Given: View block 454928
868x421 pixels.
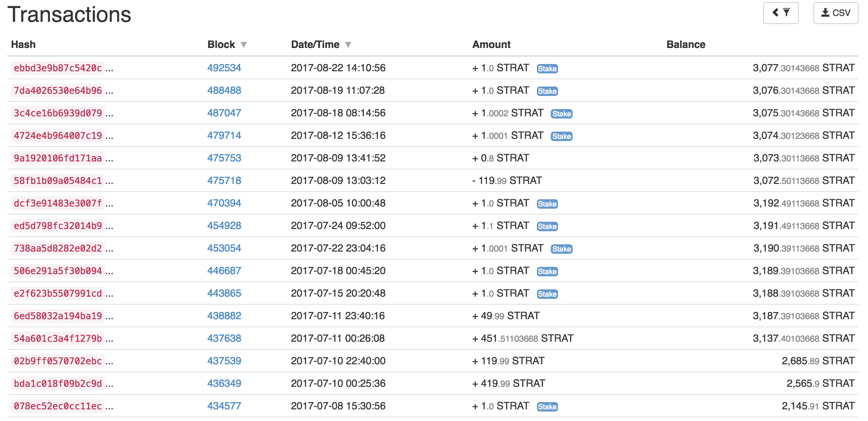Looking at the screenshot, I should (224, 226).
